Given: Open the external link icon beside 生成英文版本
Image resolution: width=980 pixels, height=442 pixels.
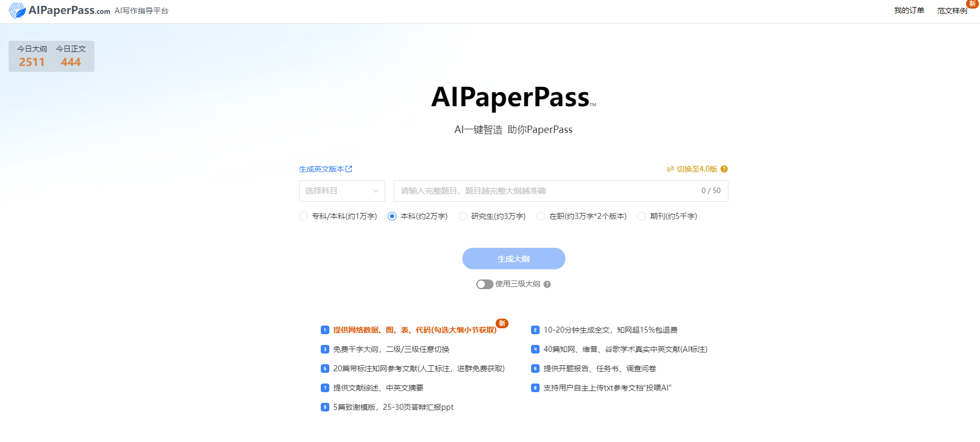Looking at the screenshot, I should pos(349,169).
